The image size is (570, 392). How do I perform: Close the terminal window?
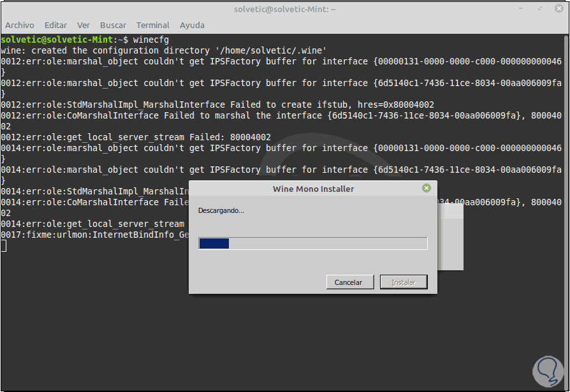559,8
